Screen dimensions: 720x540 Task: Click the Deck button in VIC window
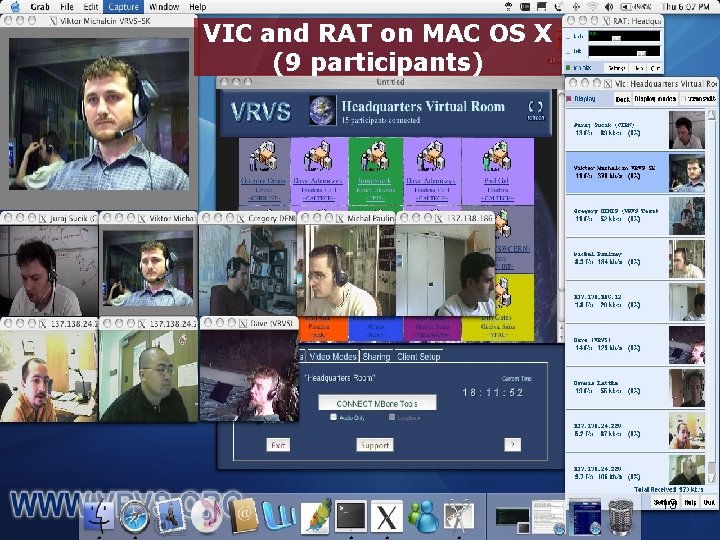point(623,99)
